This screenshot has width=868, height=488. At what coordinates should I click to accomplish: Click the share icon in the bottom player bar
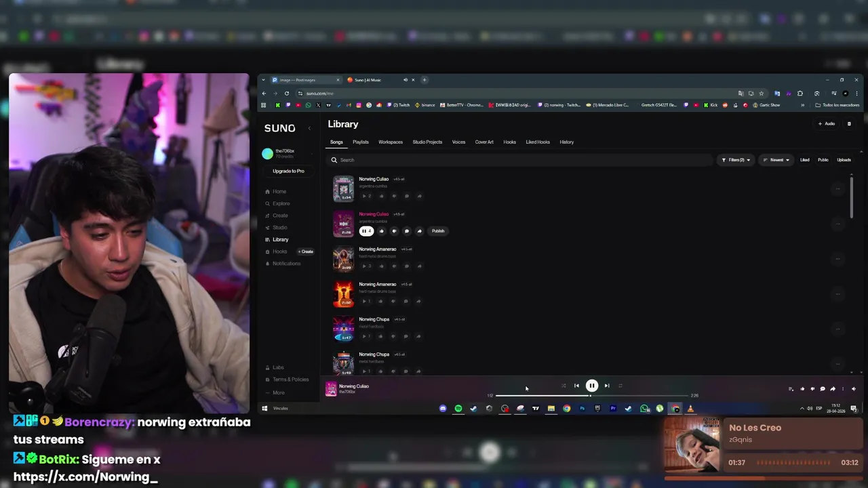833,389
